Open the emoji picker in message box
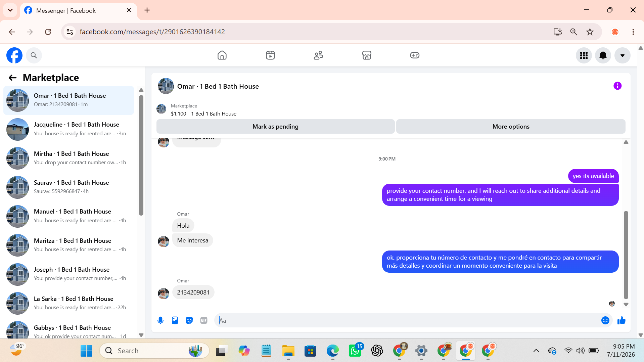Viewport: 644px width, 362px height. pyautogui.click(x=605, y=320)
